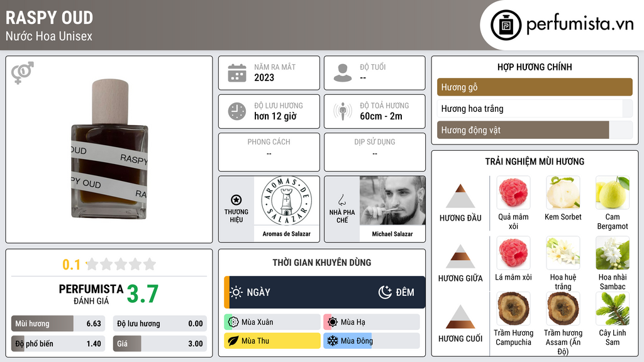Click the 2023 release year value
Viewport: 644px width, 362px height.
(264, 77)
